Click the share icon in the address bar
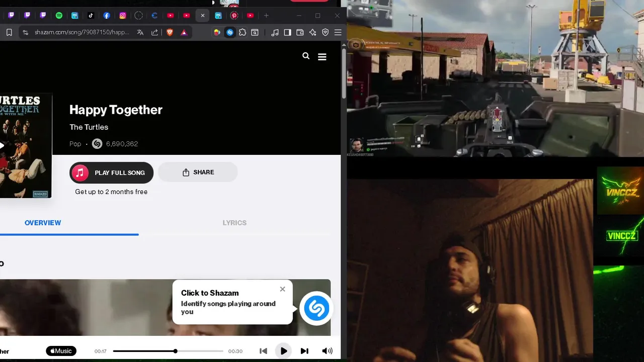 click(155, 32)
